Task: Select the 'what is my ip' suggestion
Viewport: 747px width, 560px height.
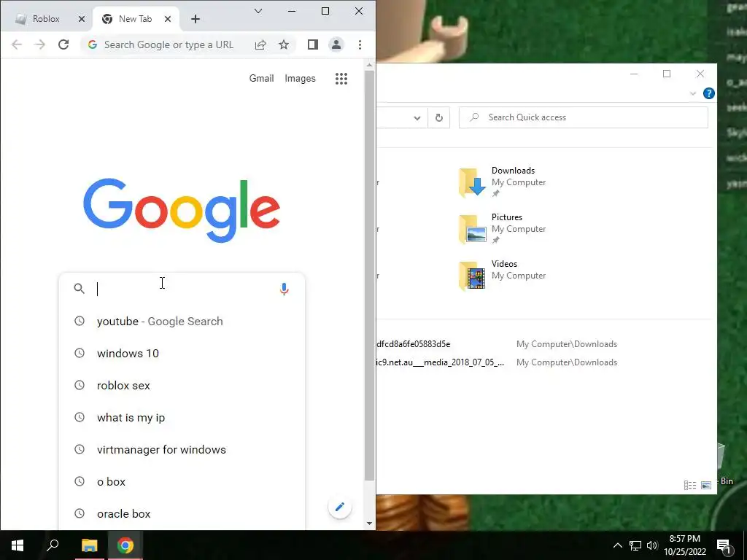Action: [182, 418]
